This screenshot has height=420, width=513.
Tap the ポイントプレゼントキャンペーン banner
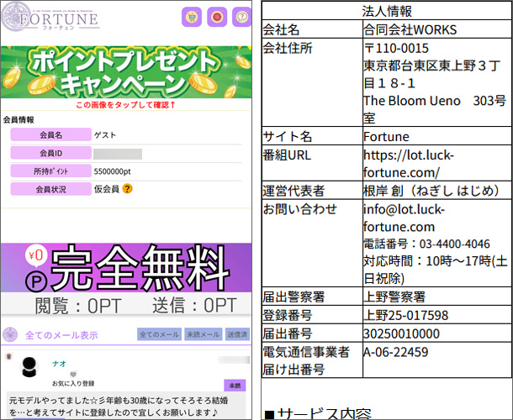(x=126, y=72)
